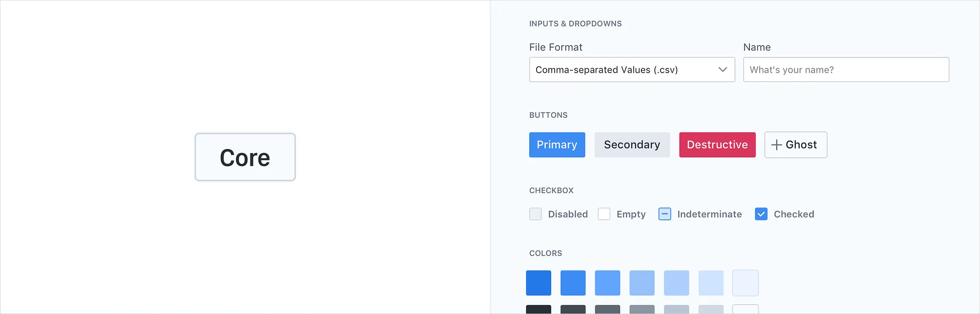Click the Destructive button
980x314 pixels.
coord(717,145)
